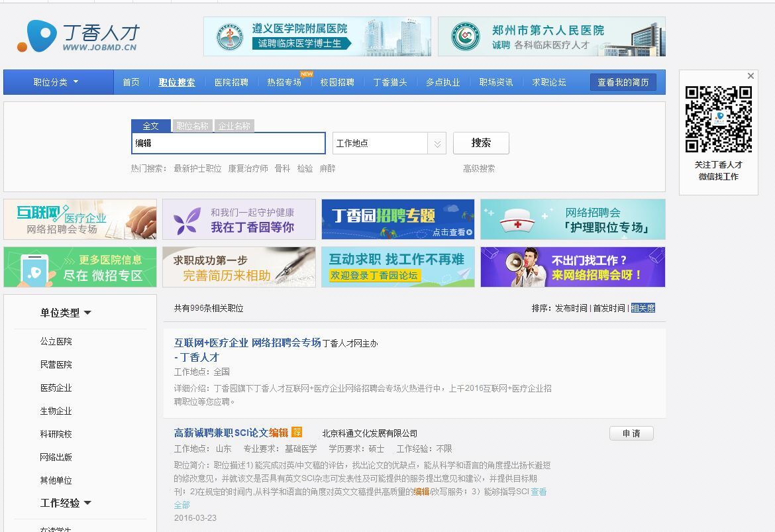Collapse the 工作经验 filter section
Viewport: 775px width, 532px height.
(66, 503)
